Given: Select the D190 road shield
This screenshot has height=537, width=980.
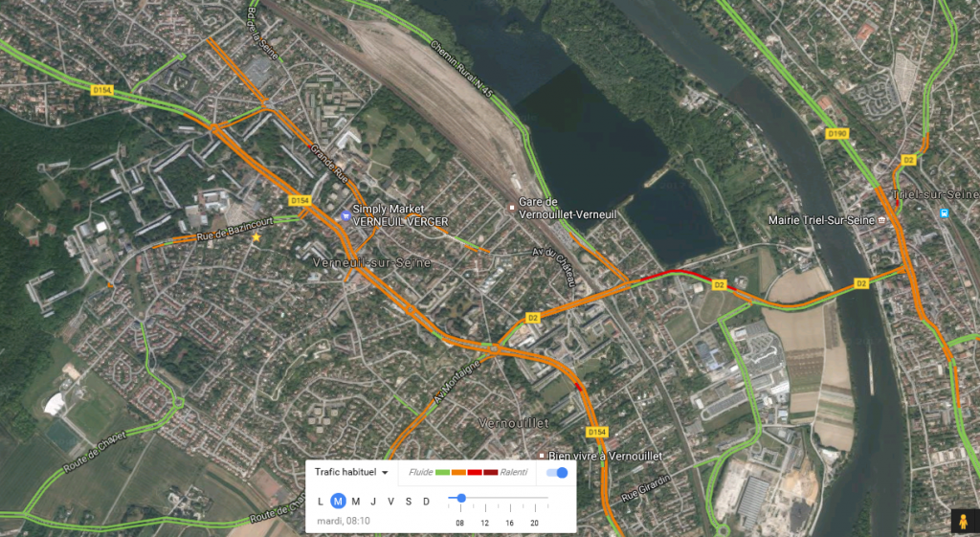Looking at the screenshot, I should click(x=836, y=134).
